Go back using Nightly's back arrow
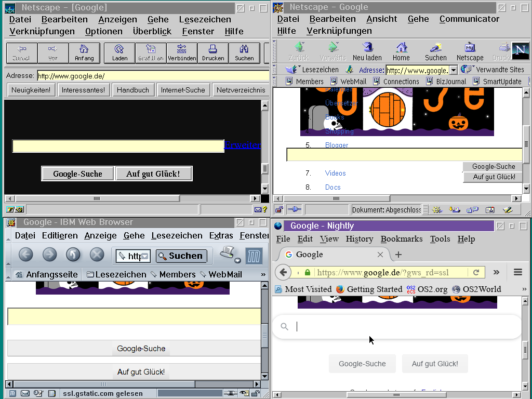Viewport: 532px width, 399px height. point(283,272)
